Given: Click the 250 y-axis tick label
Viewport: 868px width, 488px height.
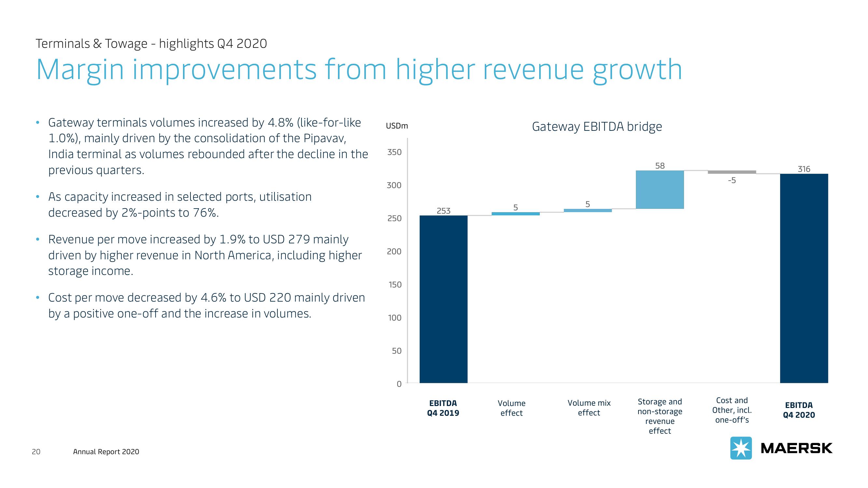Looking at the screenshot, I should coord(394,219).
